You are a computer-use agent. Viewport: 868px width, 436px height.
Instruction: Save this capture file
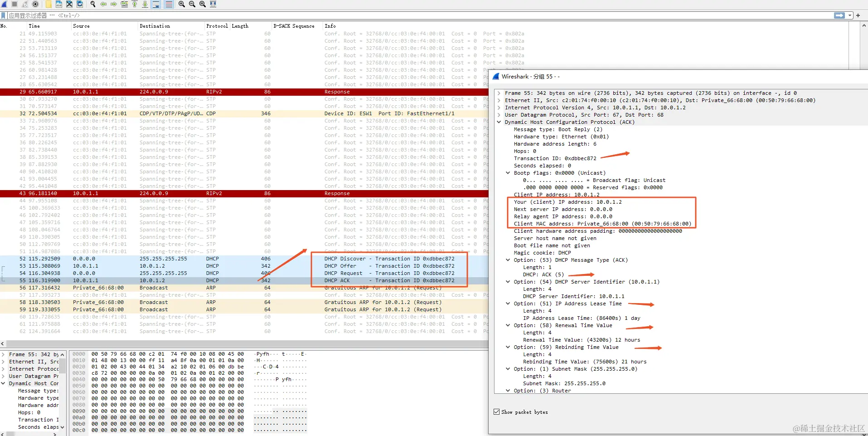pos(59,4)
